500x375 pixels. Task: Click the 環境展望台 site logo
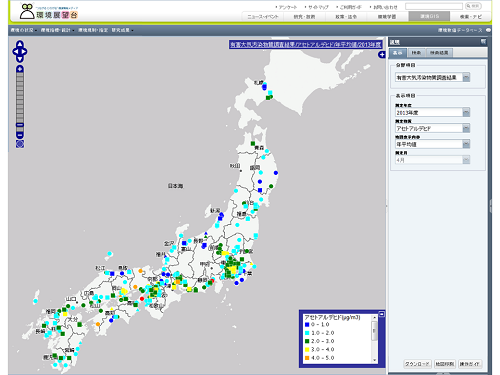(49, 12)
